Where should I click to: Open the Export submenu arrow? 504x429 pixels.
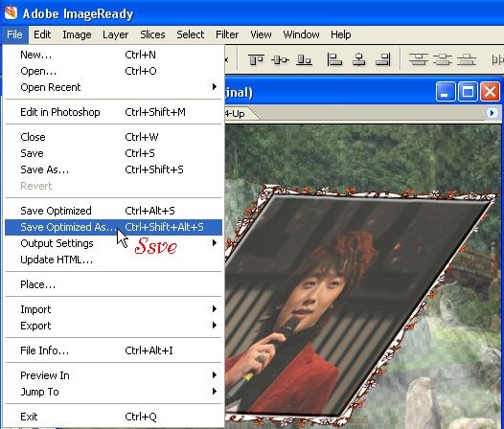(215, 326)
